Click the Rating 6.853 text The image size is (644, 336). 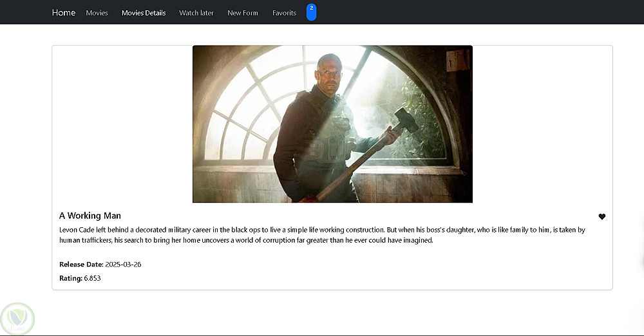pos(80,278)
